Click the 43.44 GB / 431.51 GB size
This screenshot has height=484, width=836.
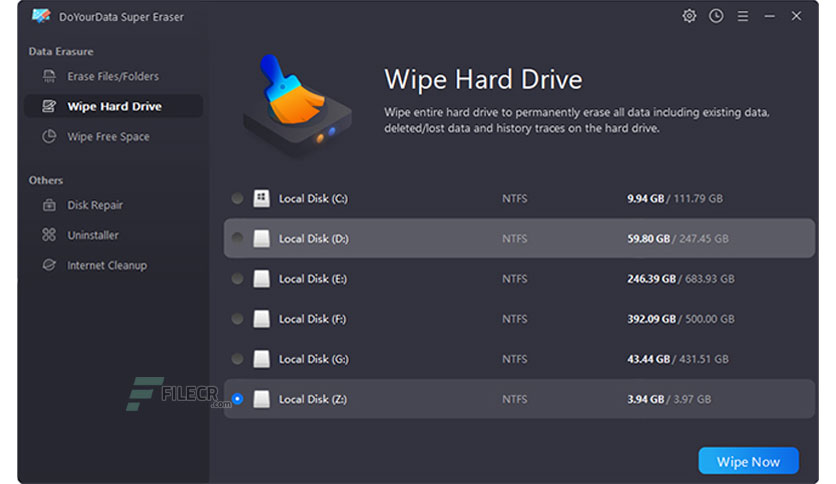pyautogui.click(x=678, y=359)
